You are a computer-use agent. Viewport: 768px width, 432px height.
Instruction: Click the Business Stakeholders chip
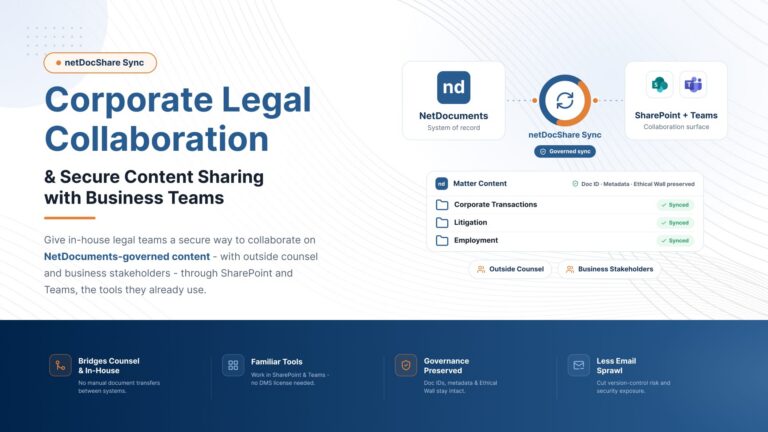coord(609,269)
